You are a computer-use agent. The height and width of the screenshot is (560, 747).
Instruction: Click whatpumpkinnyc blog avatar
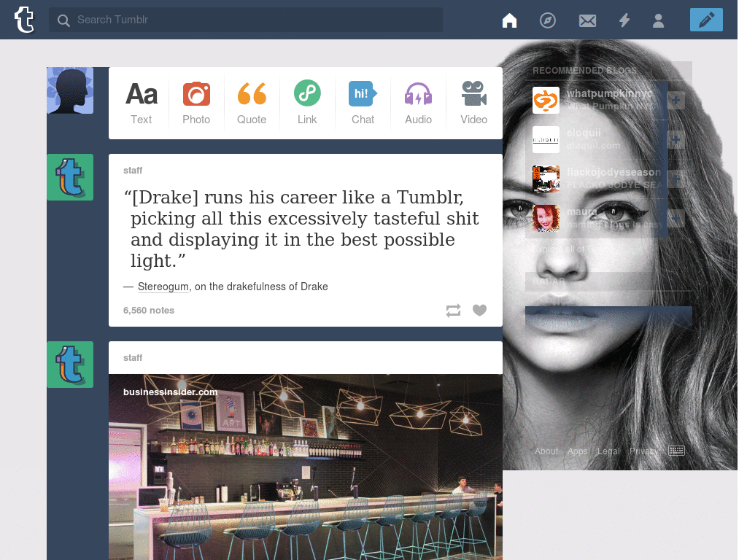pyautogui.click(x=546, y=100)
